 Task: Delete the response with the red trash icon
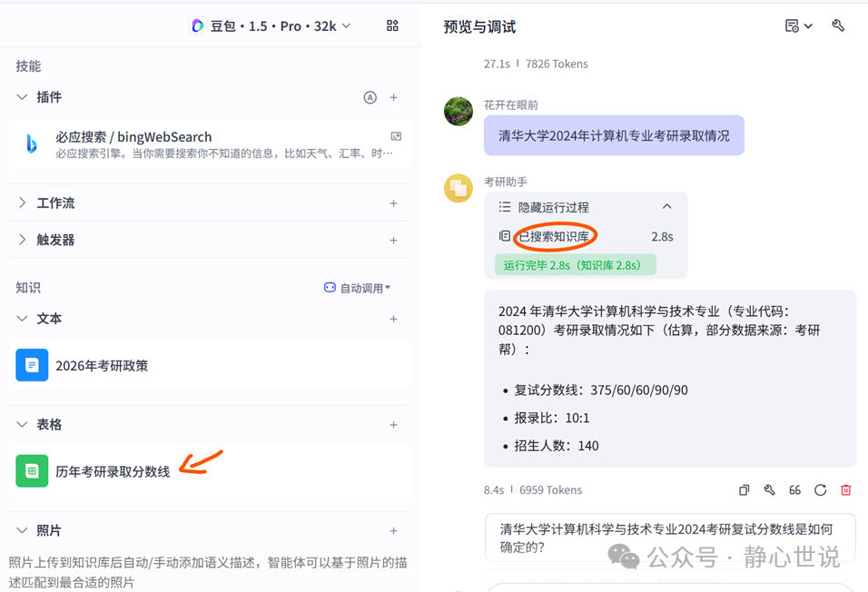point(845,489)
